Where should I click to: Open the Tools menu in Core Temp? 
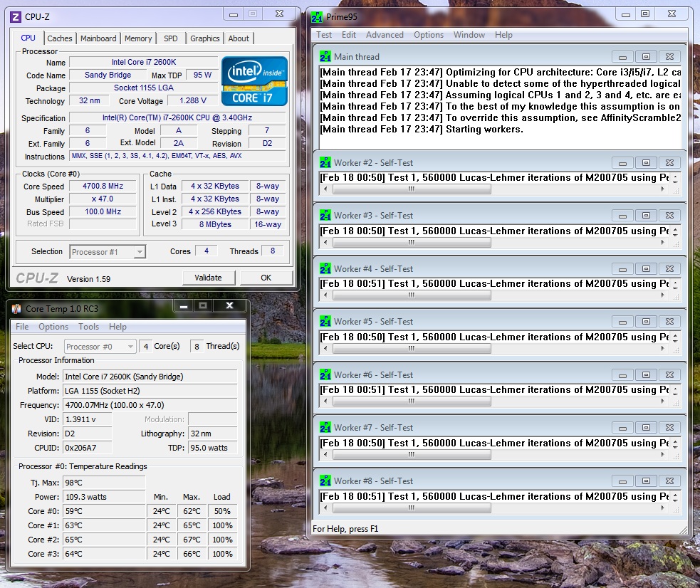[x=89, y=327]
